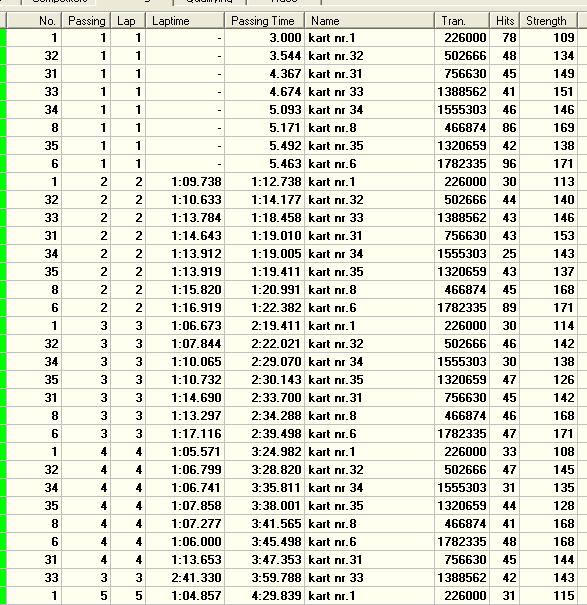Click laptime 1:13.919 cell
Image resolution: width=587 pixels, height=605 pixels.
(x=185, y=272)
